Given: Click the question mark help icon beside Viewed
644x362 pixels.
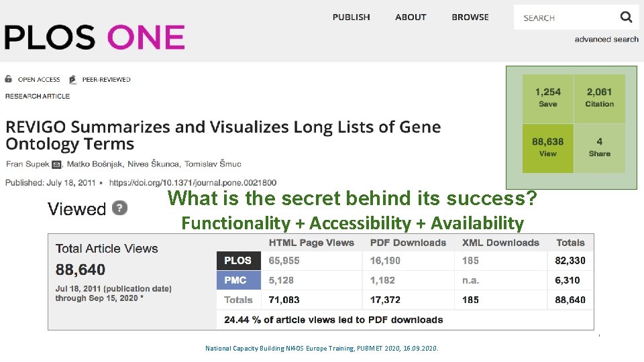Looking at the screenshot, I should point(119,208).
